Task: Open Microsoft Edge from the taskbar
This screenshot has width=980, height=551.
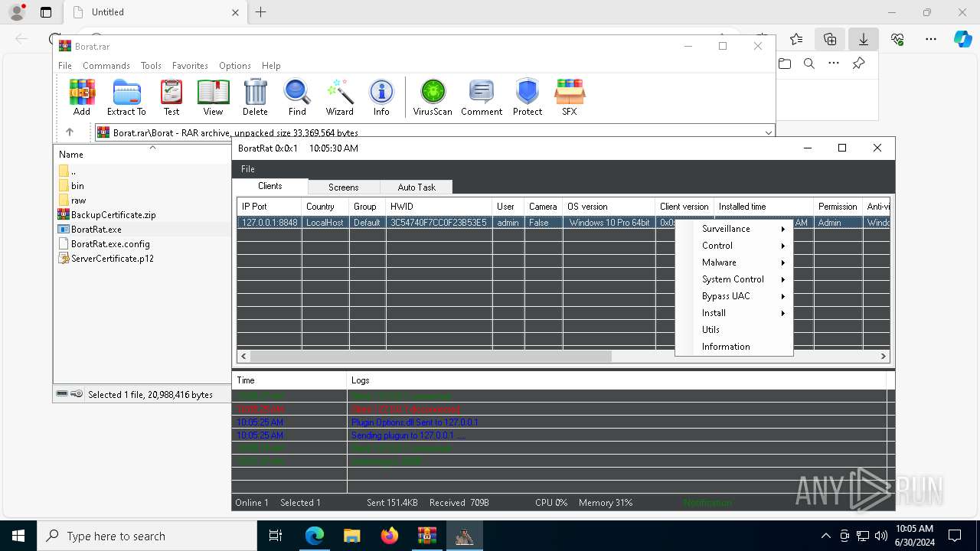Action: [315, 536]
